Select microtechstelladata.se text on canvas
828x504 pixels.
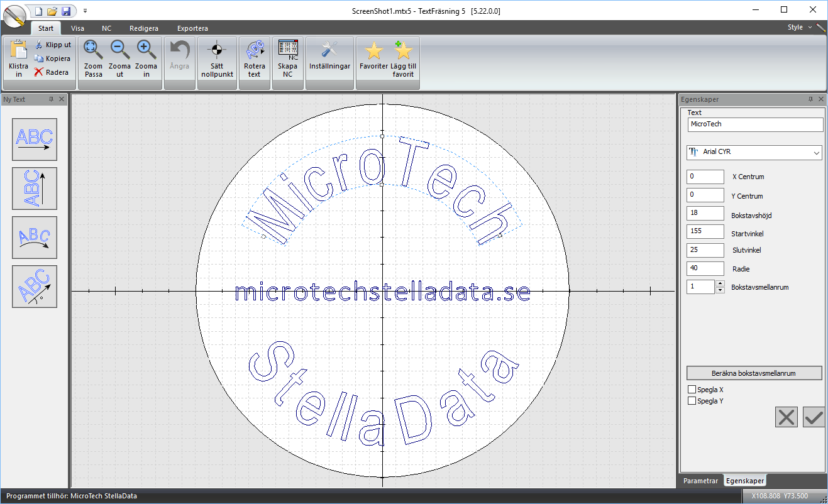tap(382, 292)
